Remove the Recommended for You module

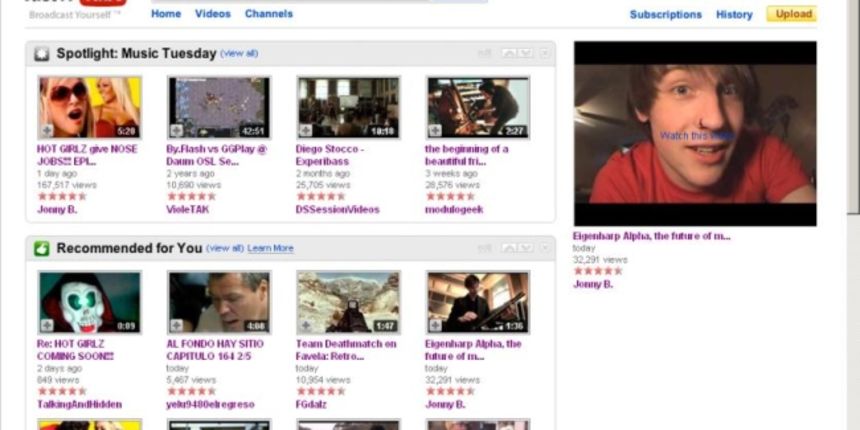pyautogui.click(x=544, y=248)
